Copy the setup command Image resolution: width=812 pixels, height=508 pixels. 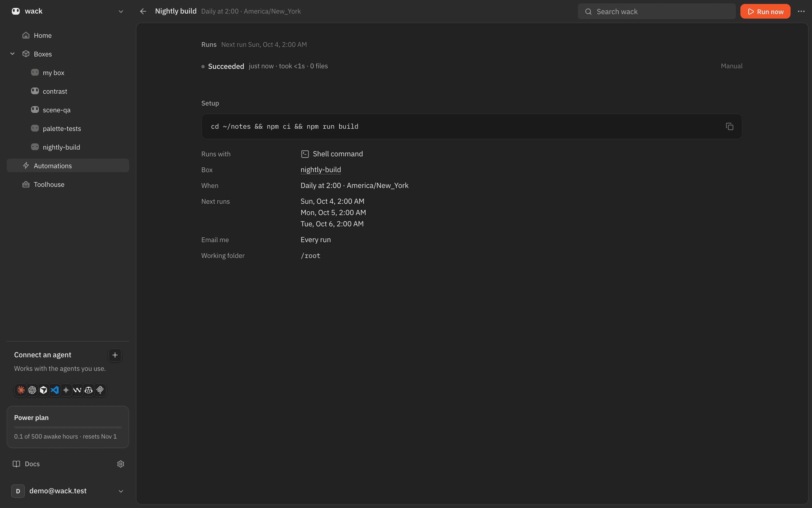coord(729,126)
